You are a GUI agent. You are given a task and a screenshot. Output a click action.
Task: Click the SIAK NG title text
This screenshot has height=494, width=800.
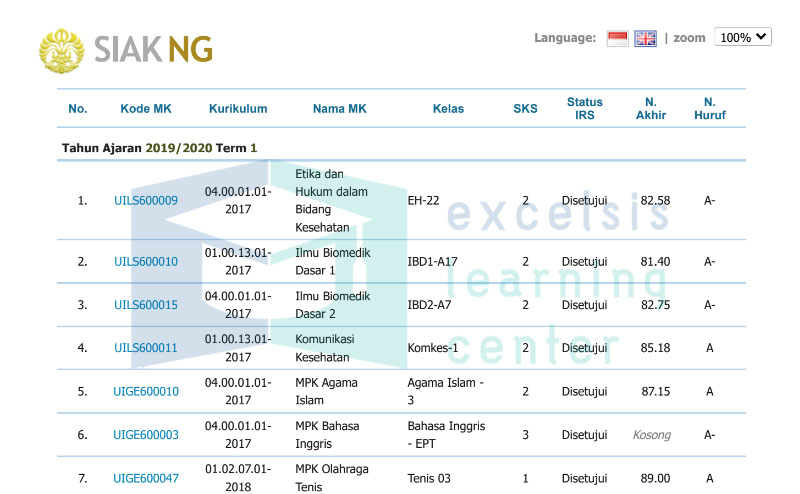153,49
